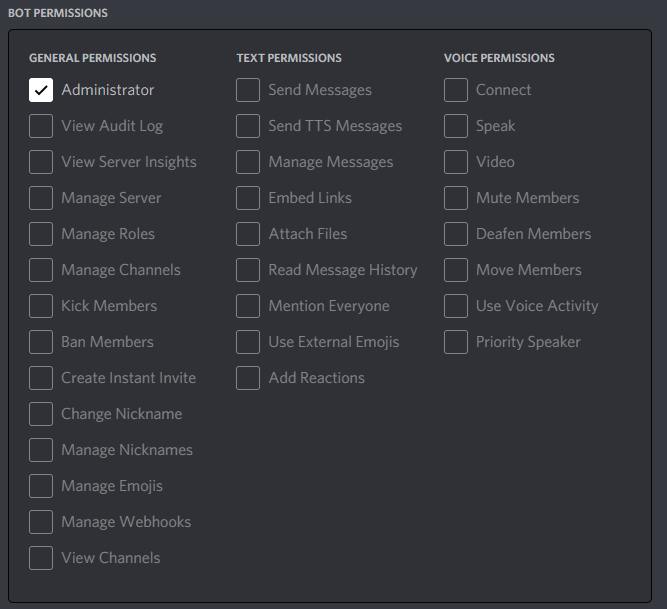
Task: Select the Mute Members checkbox
Action: click(456, 198)
